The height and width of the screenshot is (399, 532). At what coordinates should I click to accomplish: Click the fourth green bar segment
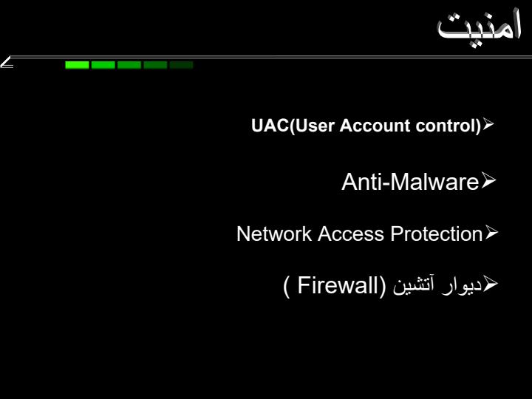click(155, 65)
